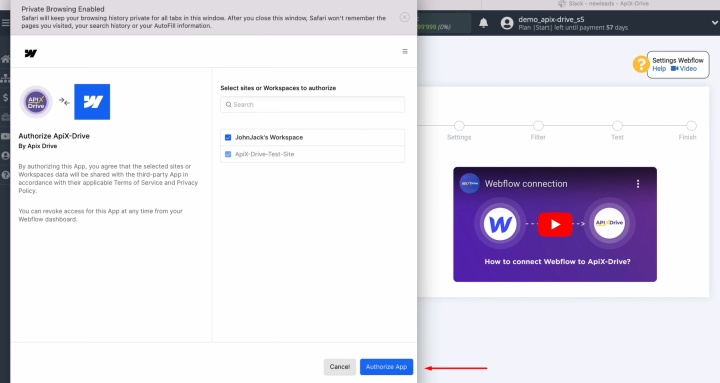The image size is (720, 383).
Task: Click the ApiX-Drive app logo
Action: [x=36, y=101]
